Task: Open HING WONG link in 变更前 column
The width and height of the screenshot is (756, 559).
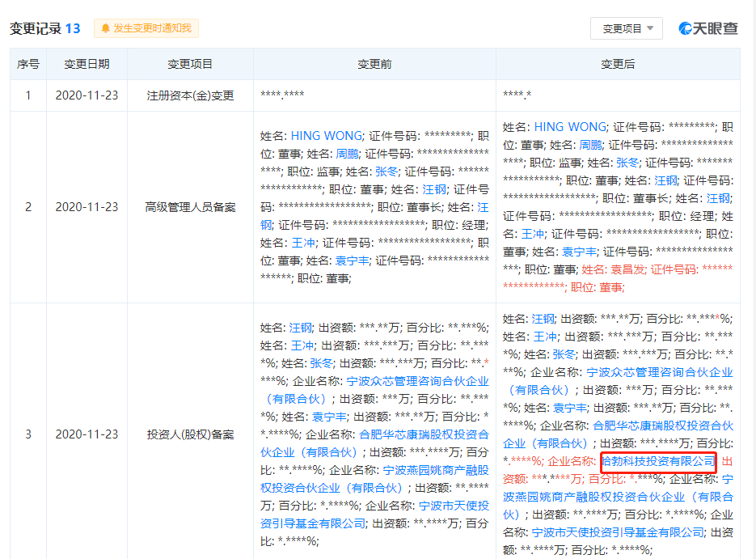Action: point(326,136)
